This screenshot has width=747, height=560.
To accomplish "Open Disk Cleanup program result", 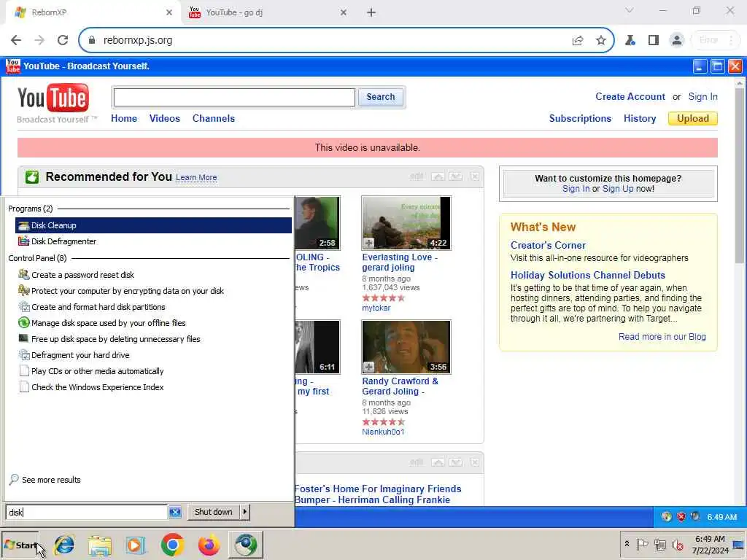I will pos(153,225).
